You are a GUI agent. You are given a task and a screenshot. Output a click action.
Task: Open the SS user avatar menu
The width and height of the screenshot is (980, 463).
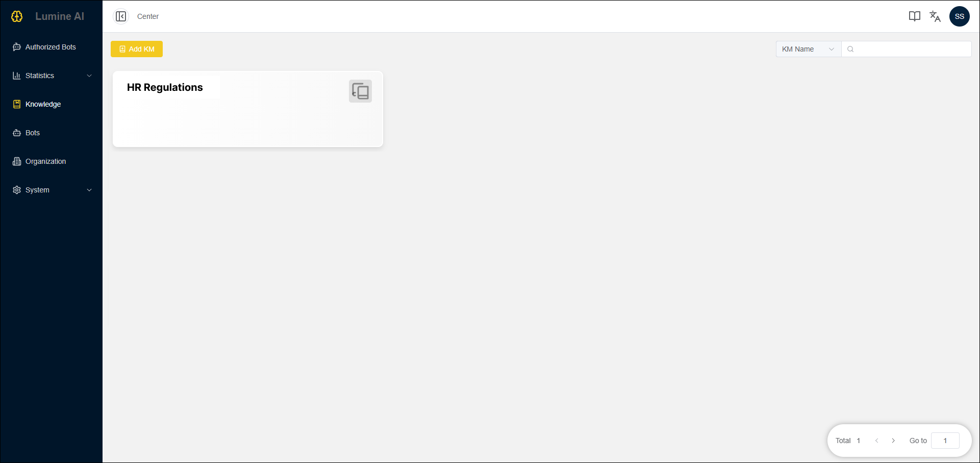960,16
